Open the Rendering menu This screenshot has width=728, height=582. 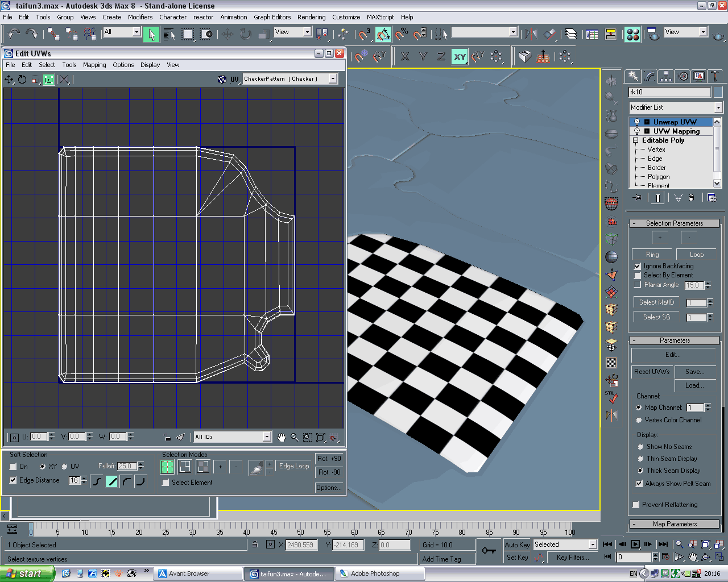pyautogui.click(x=311, y=17)
